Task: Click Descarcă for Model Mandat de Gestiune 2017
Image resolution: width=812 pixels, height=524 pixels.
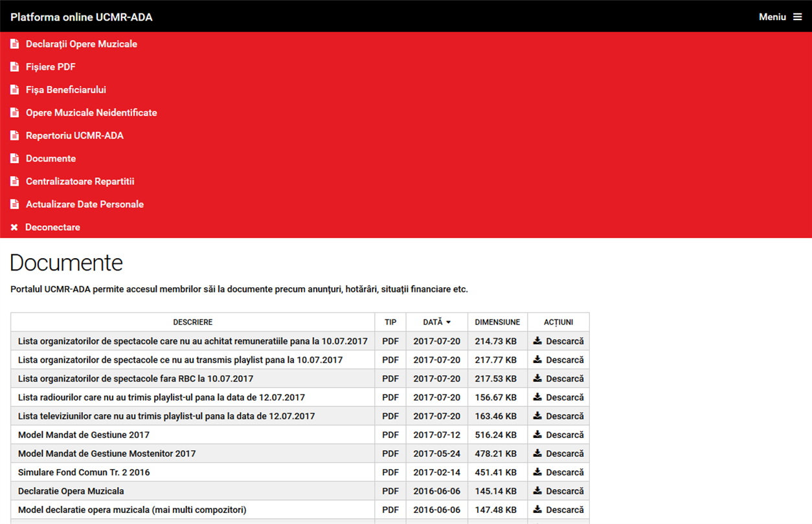Action: click(565, 435)
